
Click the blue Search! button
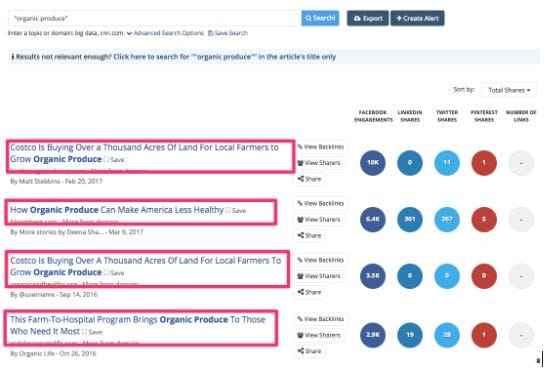[320, 18]
